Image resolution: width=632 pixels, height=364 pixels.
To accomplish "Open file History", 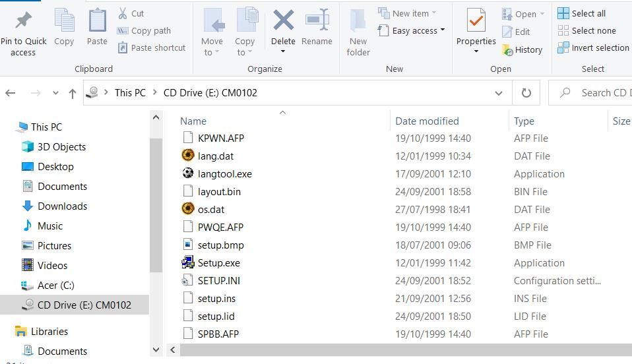I will [x=522, y=50].
